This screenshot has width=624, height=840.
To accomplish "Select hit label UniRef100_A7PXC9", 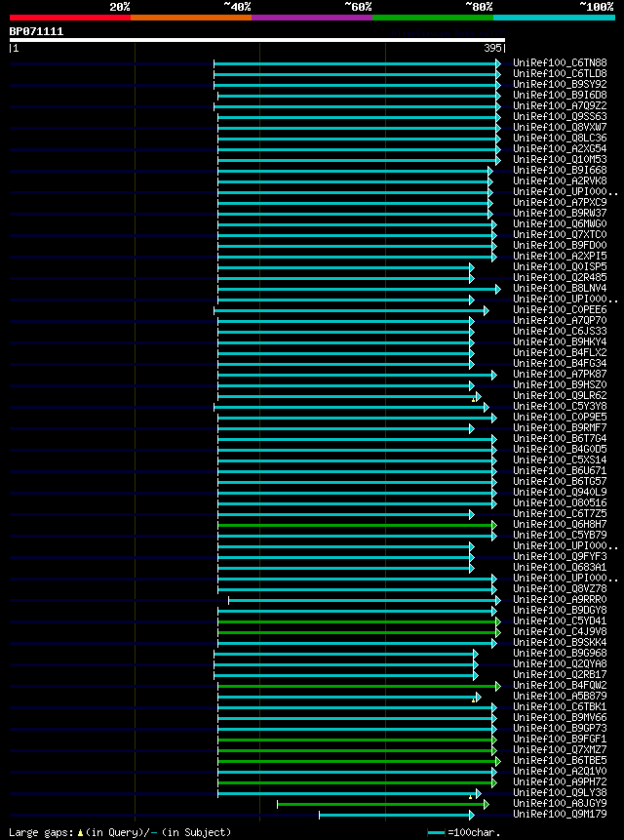I will [x=561, y=203].
